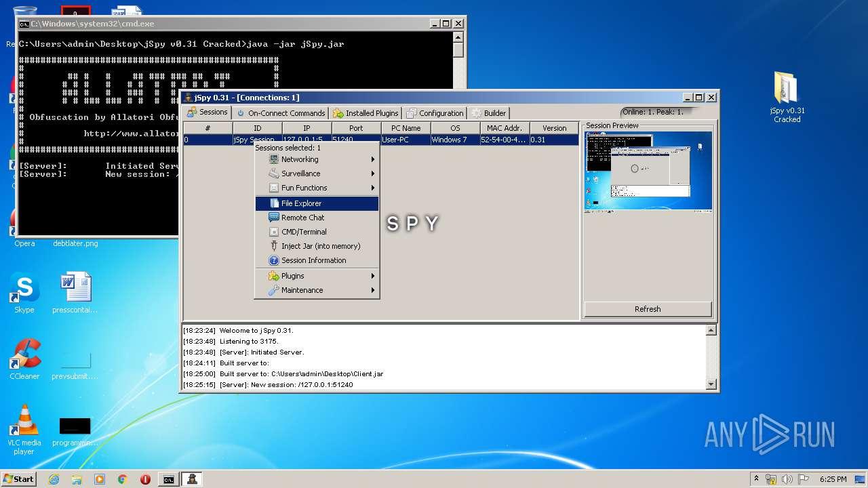
Task: Click the volume tray icon
Action: 787,479
